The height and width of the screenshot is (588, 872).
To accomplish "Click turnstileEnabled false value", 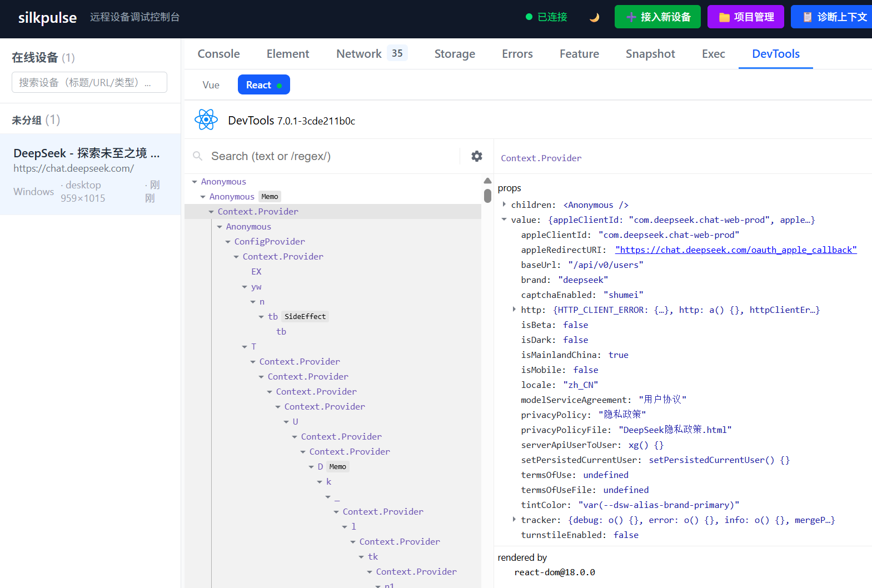I will coord(626,535).
